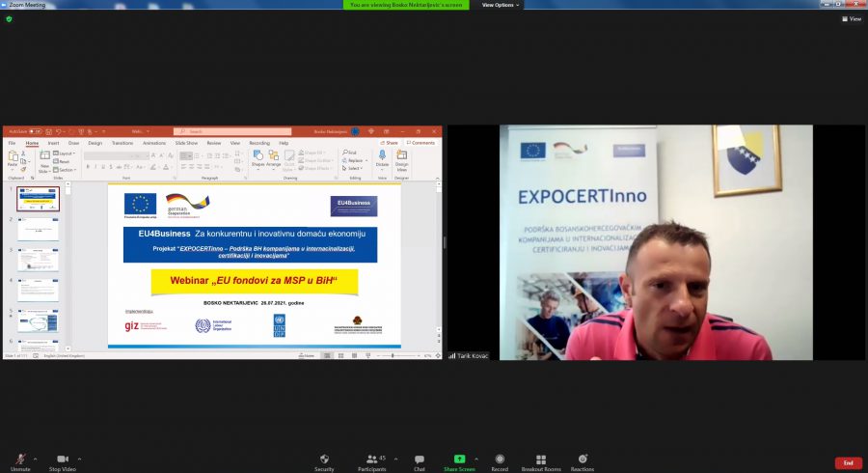The width and height of the screenshot is (868, 473).
Task: End the Zoom meeting
Action: pyautogui.click(x=848, y=462)
